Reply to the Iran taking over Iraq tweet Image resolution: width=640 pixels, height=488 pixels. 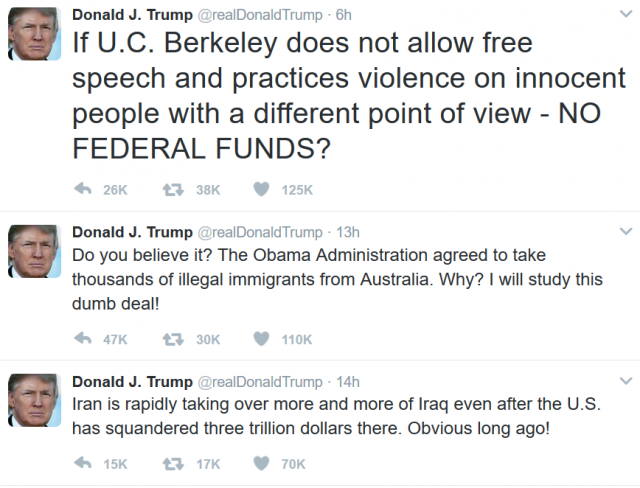(x=83, y=463)
